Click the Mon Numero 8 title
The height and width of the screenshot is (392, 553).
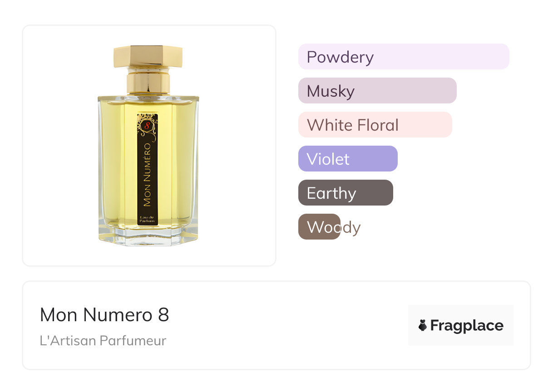tap(104, 315)
